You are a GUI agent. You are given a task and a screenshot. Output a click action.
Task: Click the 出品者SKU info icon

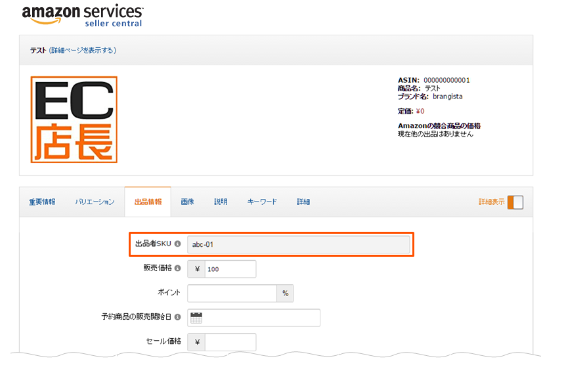click(177, 244)
